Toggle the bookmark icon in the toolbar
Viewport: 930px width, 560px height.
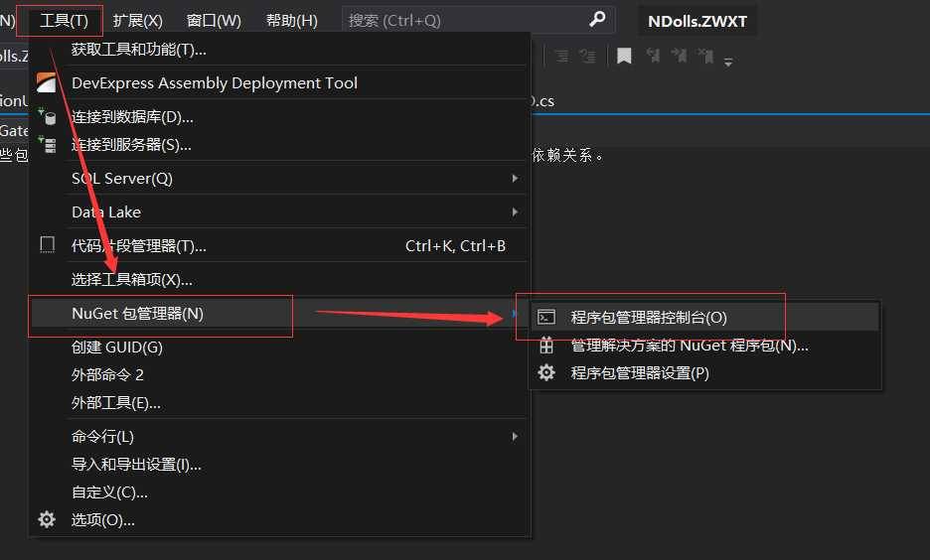click(x=624, y=57)
